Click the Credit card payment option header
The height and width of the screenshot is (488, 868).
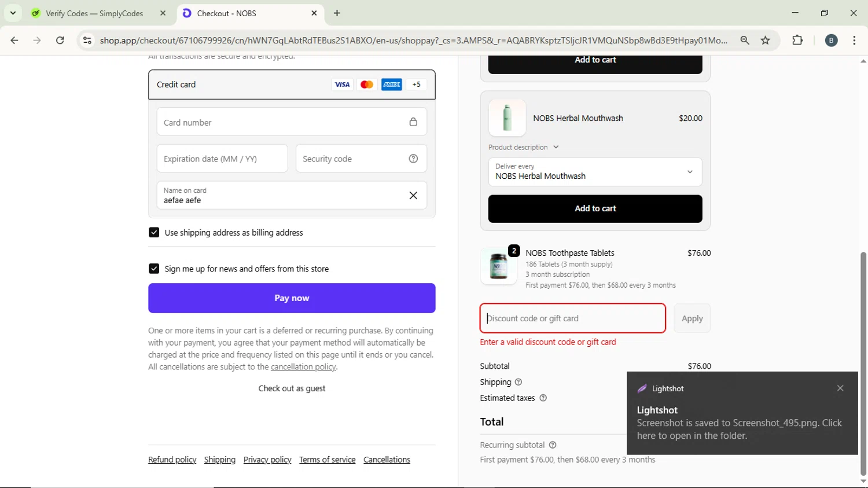(x=292, y=85)
